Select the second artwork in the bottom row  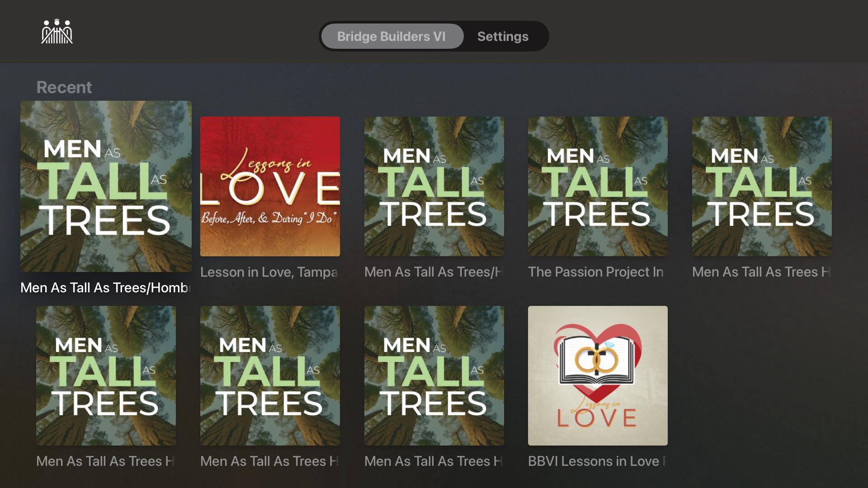(270, 375)
